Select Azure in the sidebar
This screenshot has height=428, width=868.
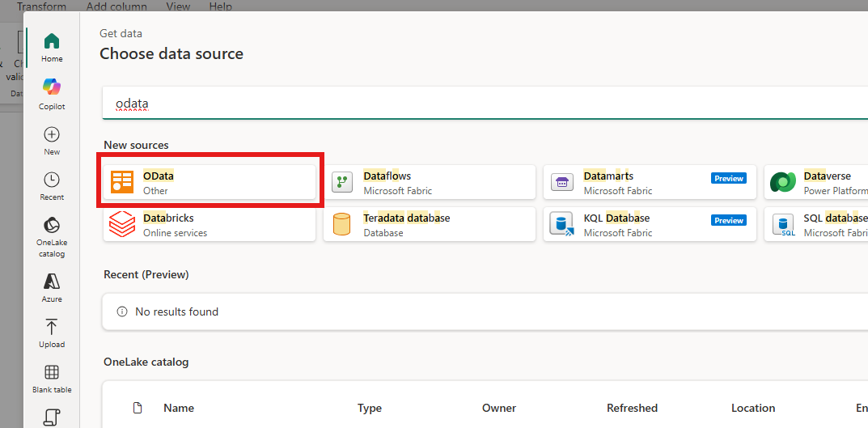click(52, 287)
